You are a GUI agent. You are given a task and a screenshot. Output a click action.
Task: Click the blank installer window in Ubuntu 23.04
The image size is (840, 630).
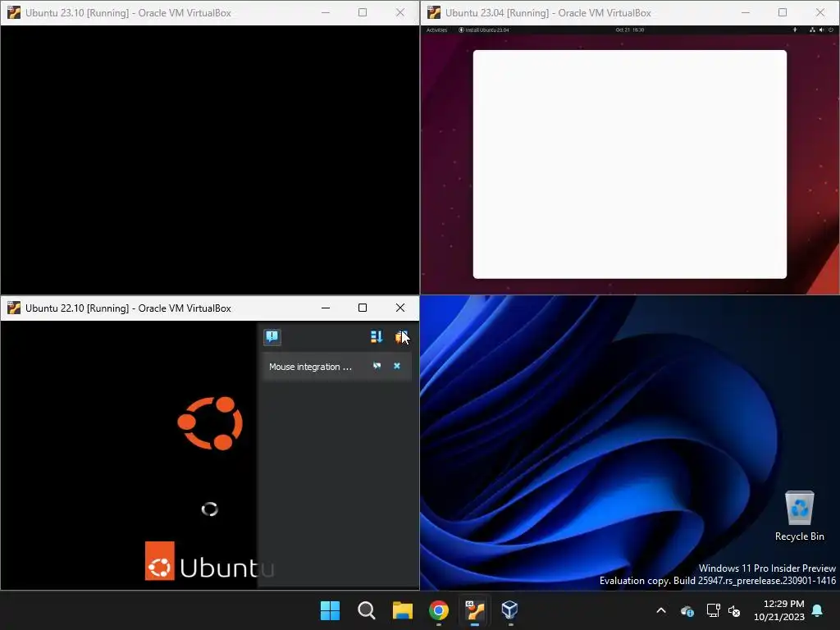[629, 164]
